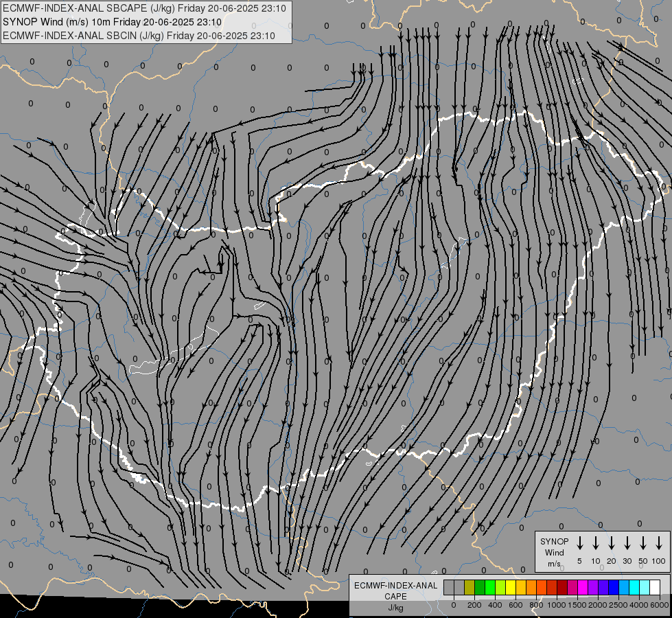Click the wind legend arrow above 5

coord(579,543)
